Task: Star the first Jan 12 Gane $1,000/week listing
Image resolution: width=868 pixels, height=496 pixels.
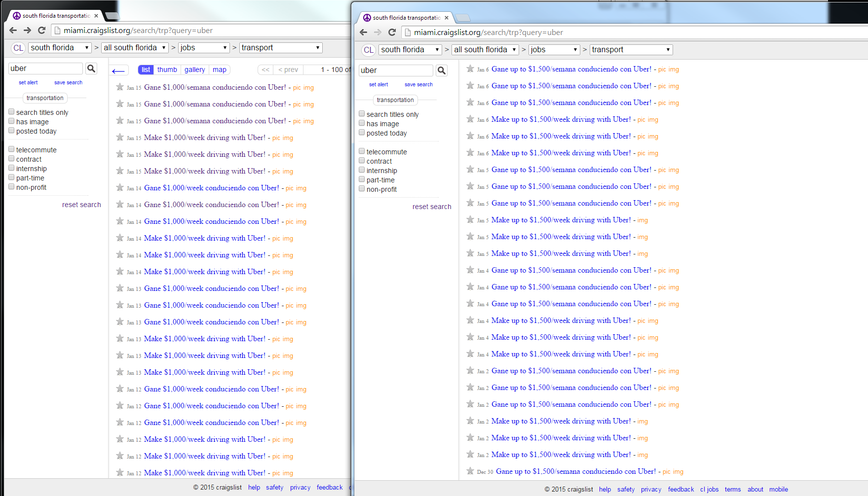Action: coord(119,389)
